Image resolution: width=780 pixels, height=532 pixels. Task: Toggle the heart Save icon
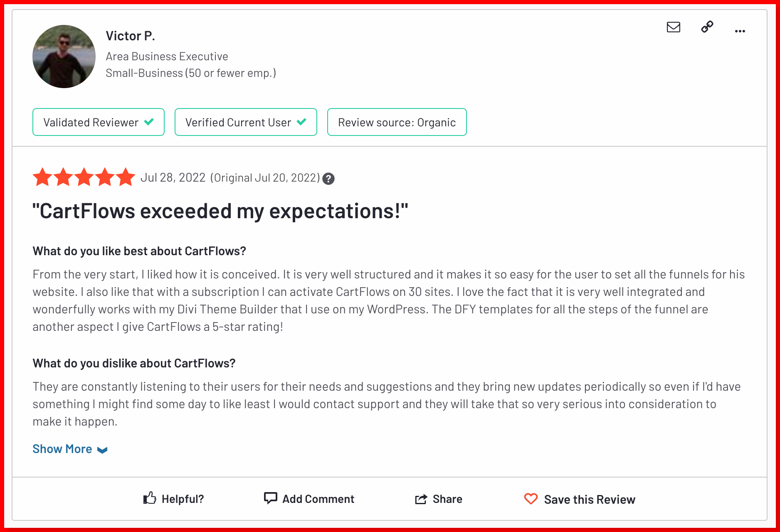(x=531, y=498)
